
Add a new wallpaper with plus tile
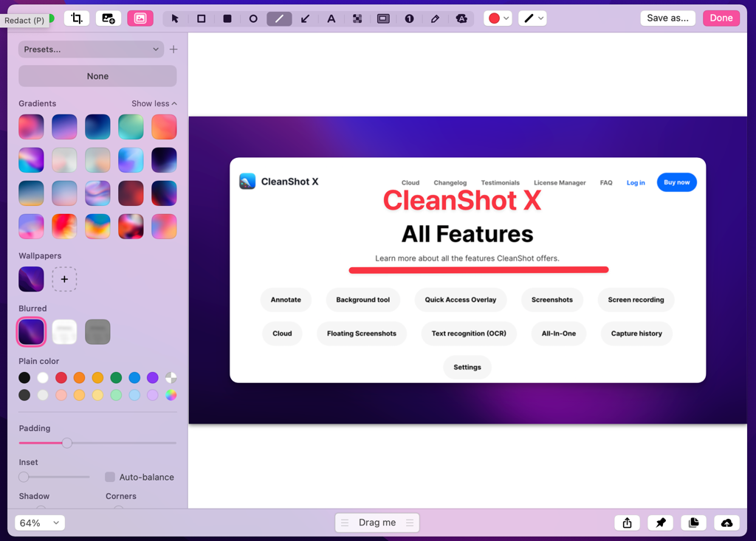(64, 279)
